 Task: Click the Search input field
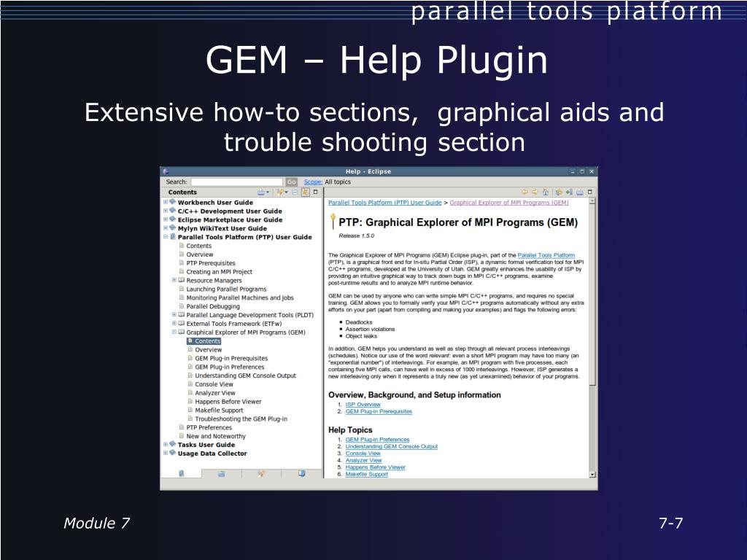point(237,182)
